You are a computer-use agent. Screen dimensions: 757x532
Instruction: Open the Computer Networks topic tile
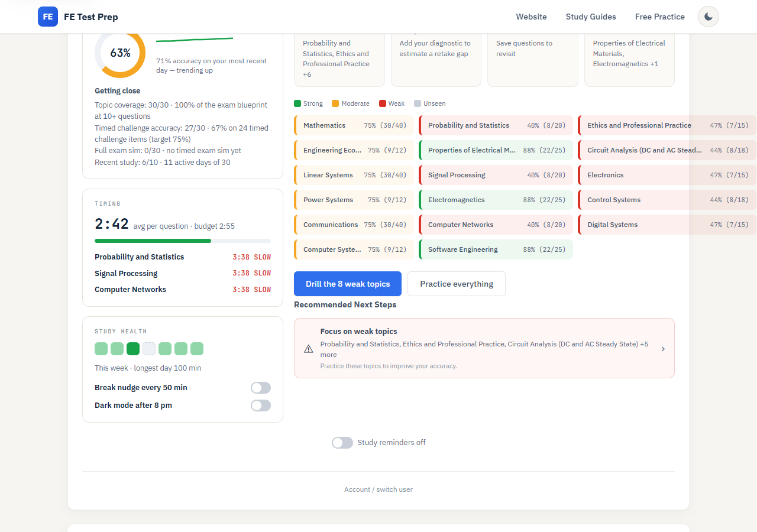coord(496,225)
